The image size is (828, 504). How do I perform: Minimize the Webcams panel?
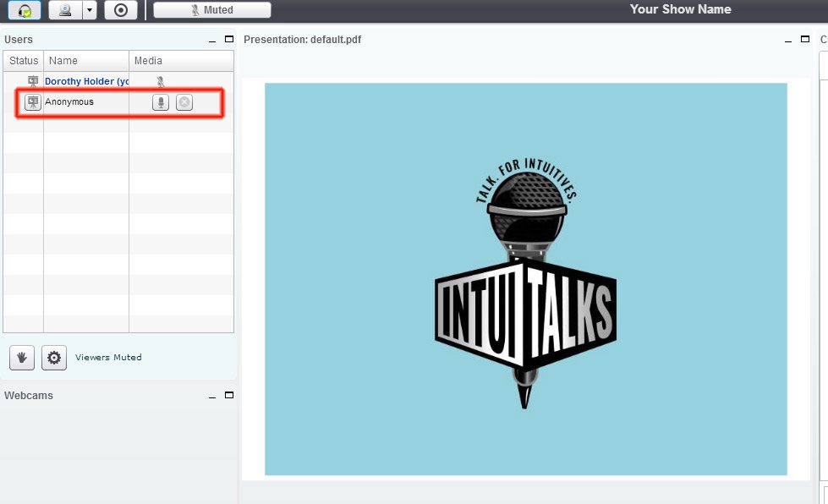212,396
